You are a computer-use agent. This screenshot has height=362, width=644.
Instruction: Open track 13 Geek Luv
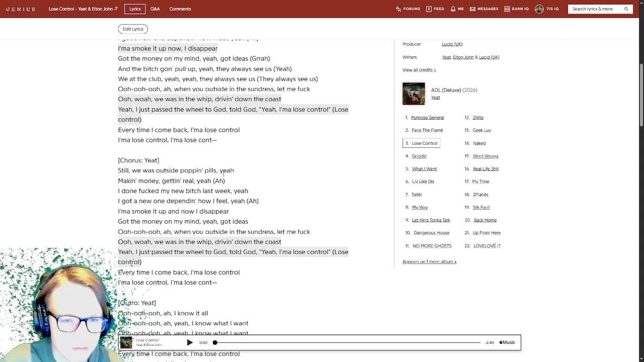click(x=481, y=130)
